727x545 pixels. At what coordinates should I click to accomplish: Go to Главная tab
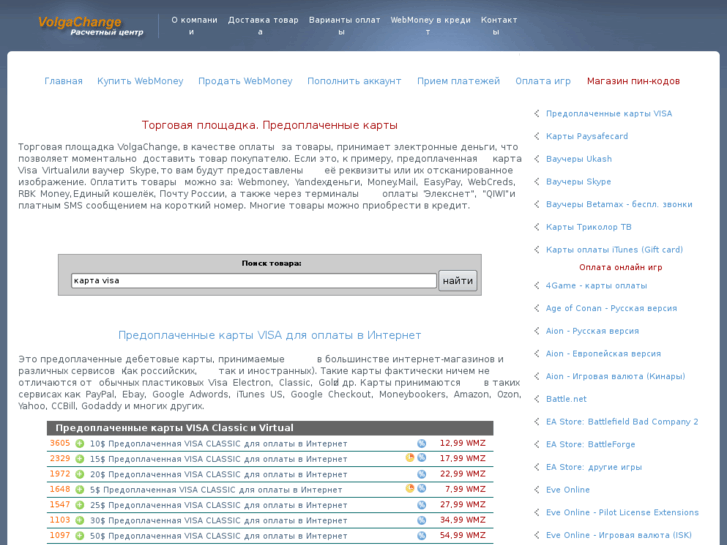point(63,81)
